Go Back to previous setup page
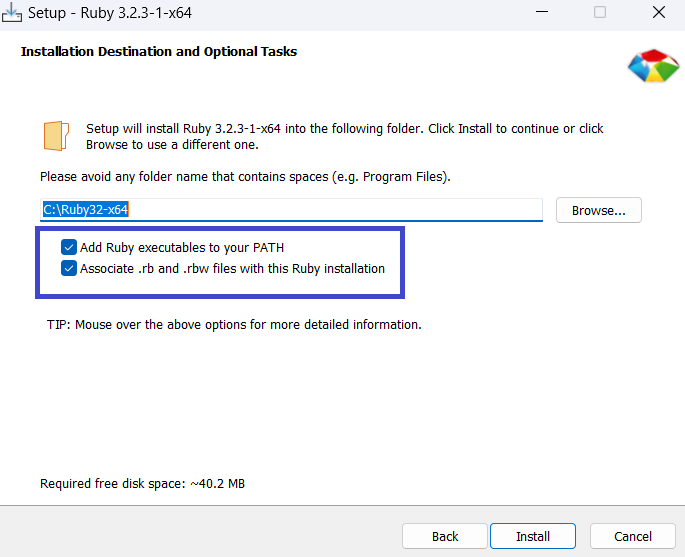Image resolution: width=685 pixels, height=557 pixels. coord(445,536)
